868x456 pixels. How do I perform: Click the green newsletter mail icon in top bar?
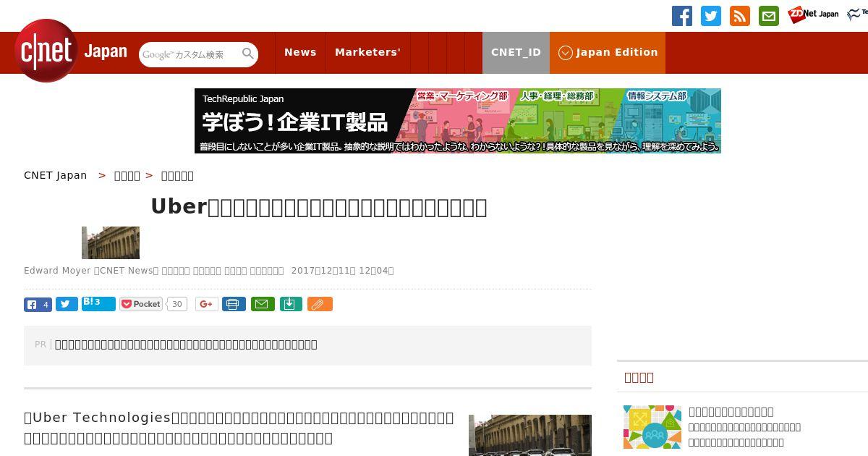[769, 16]
